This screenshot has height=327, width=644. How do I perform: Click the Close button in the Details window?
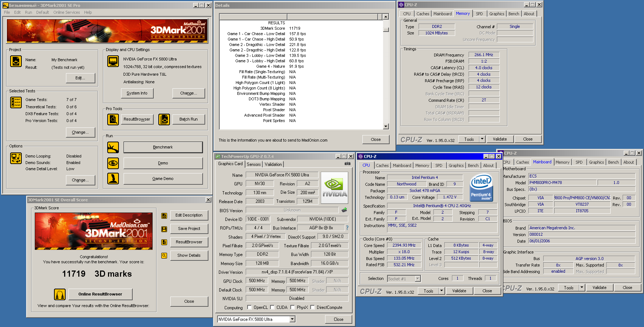pos(376,140)
